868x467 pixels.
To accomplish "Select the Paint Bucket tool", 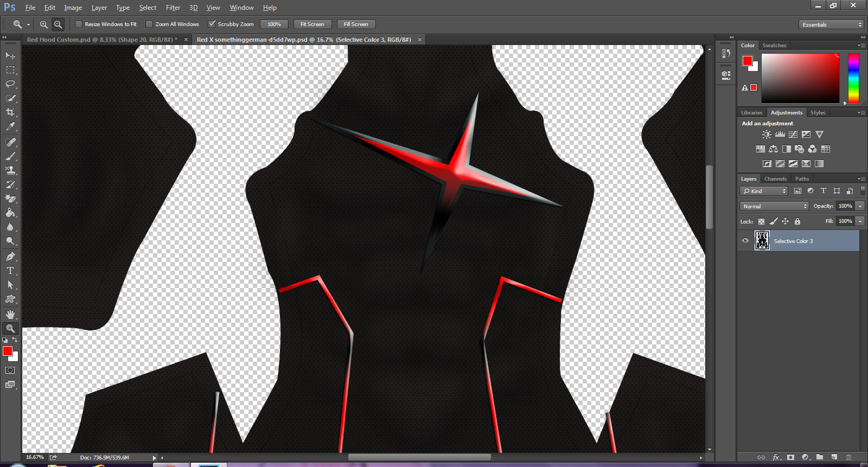I will click(x=10, y=213).
